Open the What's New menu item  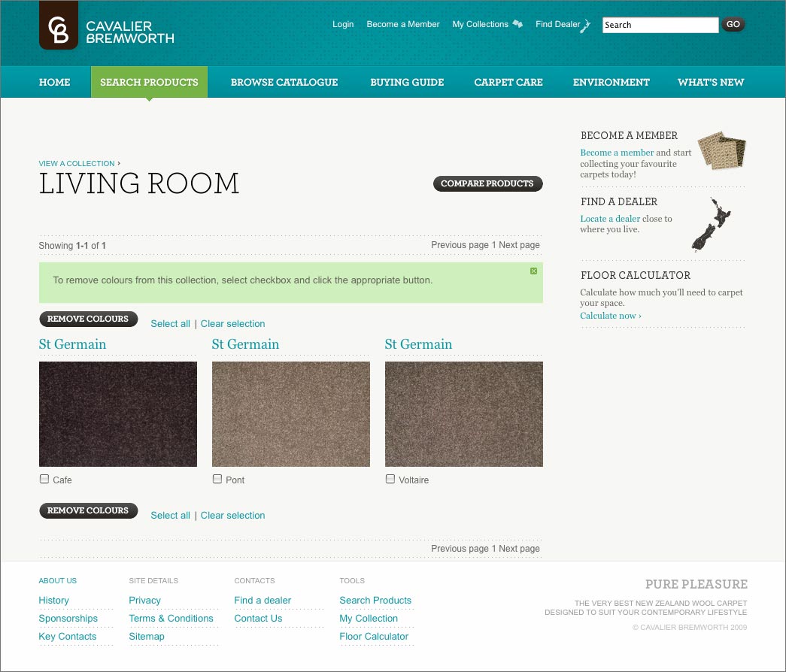tap(711, 82)
